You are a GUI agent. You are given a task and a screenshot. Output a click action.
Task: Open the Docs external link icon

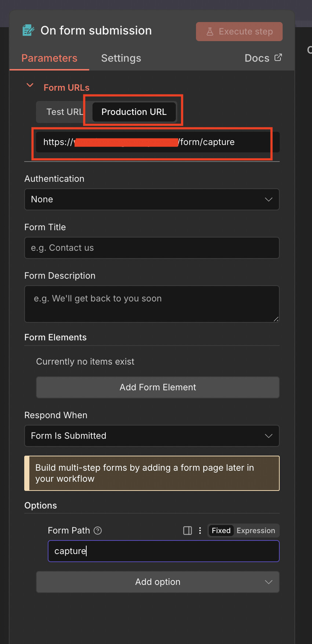tap(278, 57)
